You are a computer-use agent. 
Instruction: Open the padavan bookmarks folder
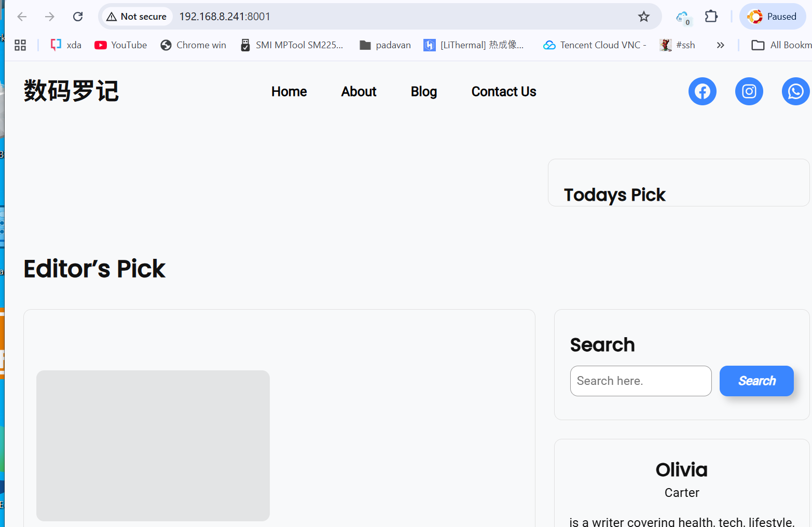[384, 45]
